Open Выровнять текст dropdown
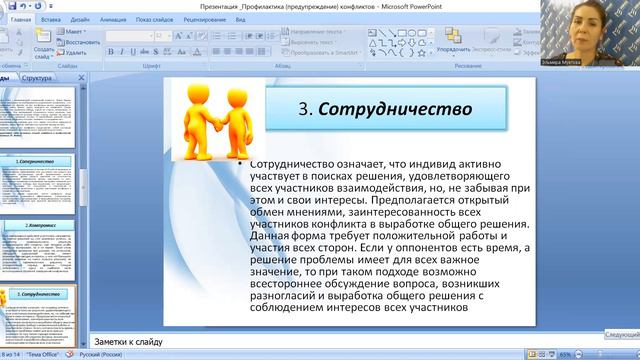This screenshot has width=640, height=360. click(x=309, y=42)
